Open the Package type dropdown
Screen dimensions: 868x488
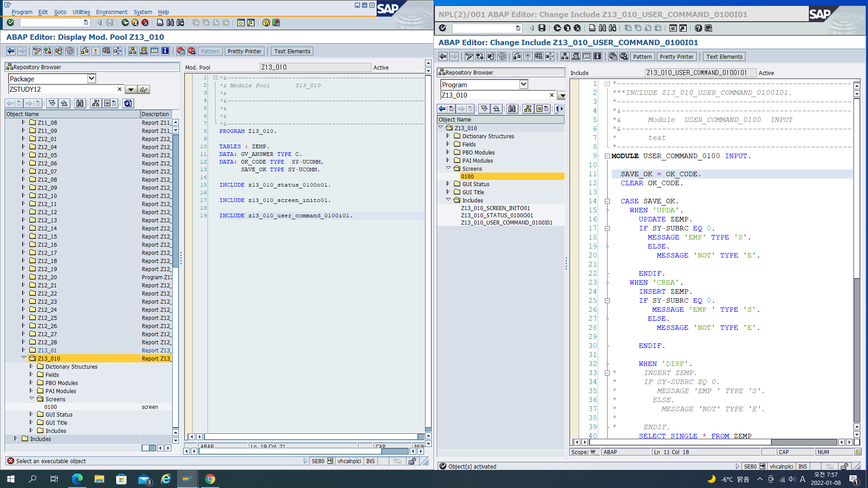click(91, 78)
